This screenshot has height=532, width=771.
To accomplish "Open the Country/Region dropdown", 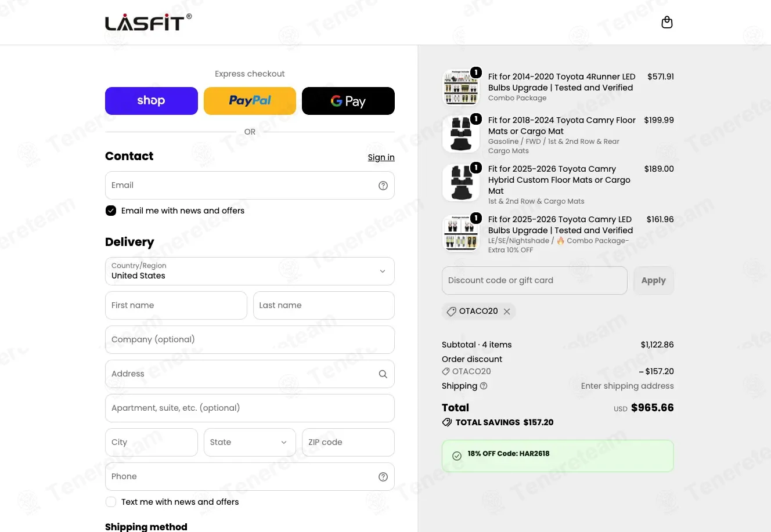I will (x=250, y=271).
